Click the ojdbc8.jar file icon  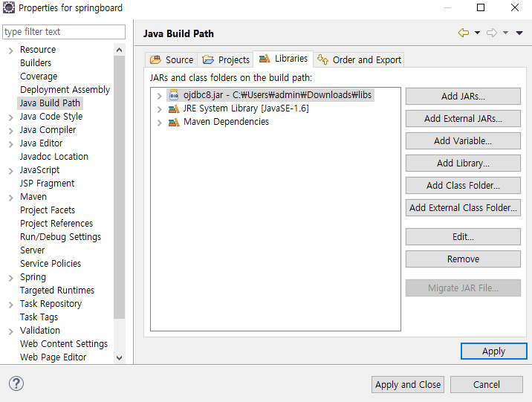click(174, 95)
